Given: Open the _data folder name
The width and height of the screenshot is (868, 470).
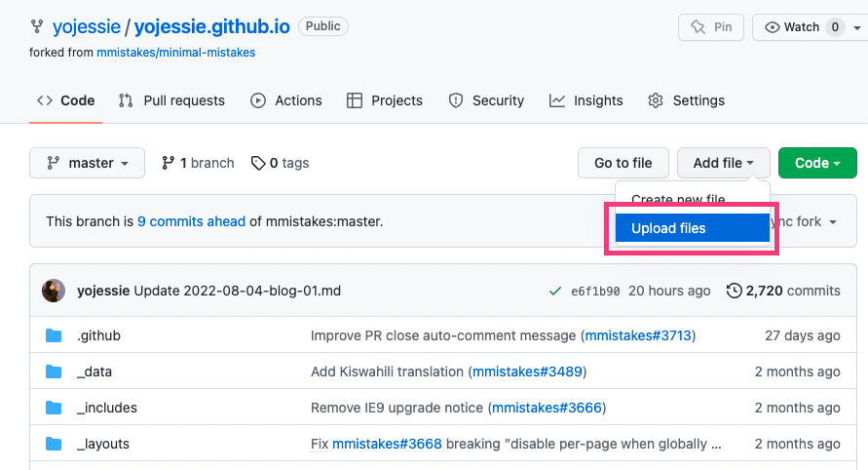Looking at the screenshot, I should (94, 372).
